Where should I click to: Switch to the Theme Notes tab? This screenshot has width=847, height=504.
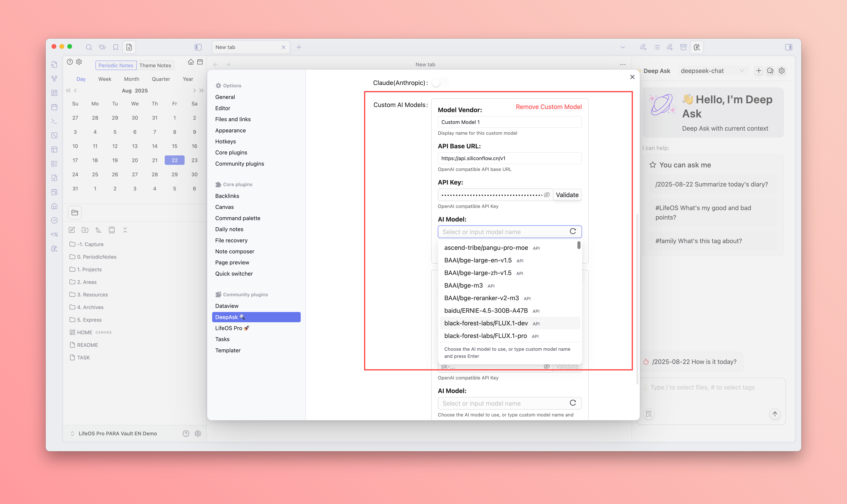[155, 65]
